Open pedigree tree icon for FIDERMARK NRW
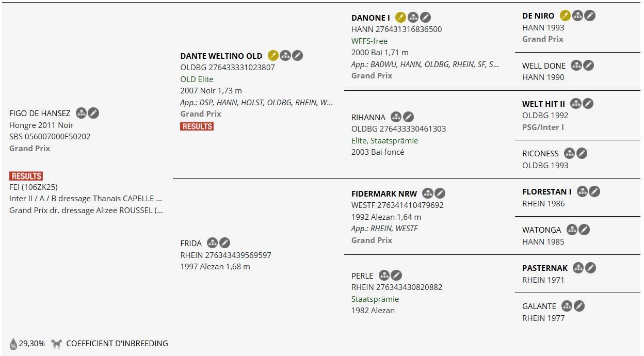 (427, 193)
